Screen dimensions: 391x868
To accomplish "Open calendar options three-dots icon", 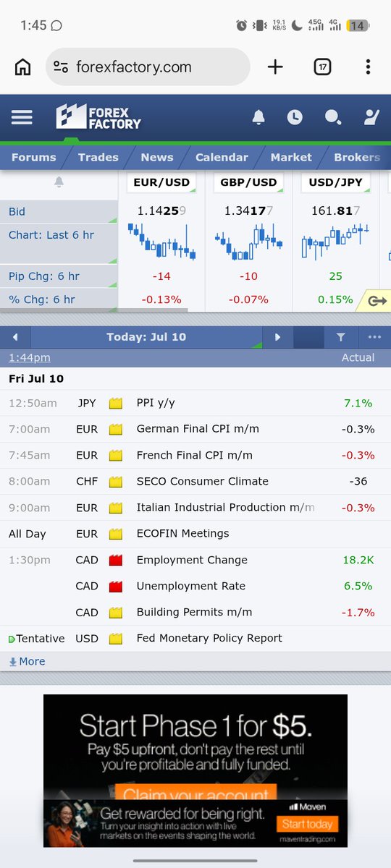I will pyautogui.click(x=374, y=337).
